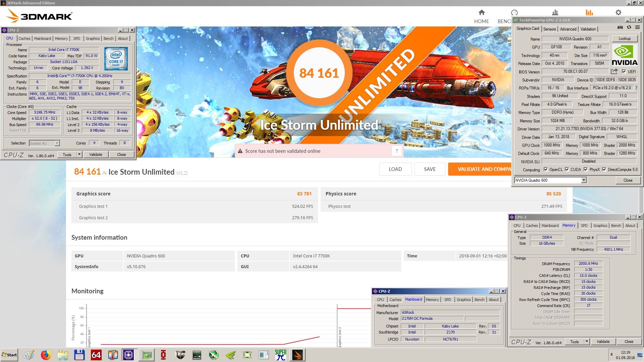Open the orange 3DMark Results icon

(x=589, y=12)
